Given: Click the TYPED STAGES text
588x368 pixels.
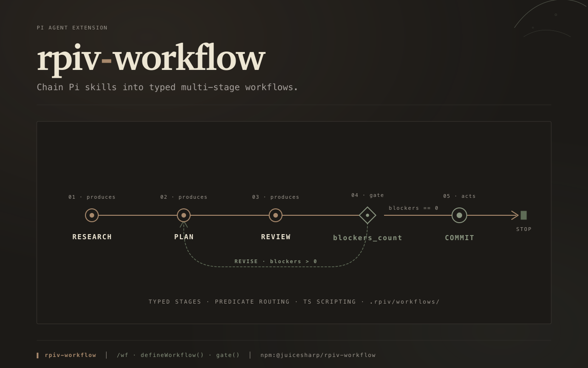Looking at the screenshot, I should 175,302.
